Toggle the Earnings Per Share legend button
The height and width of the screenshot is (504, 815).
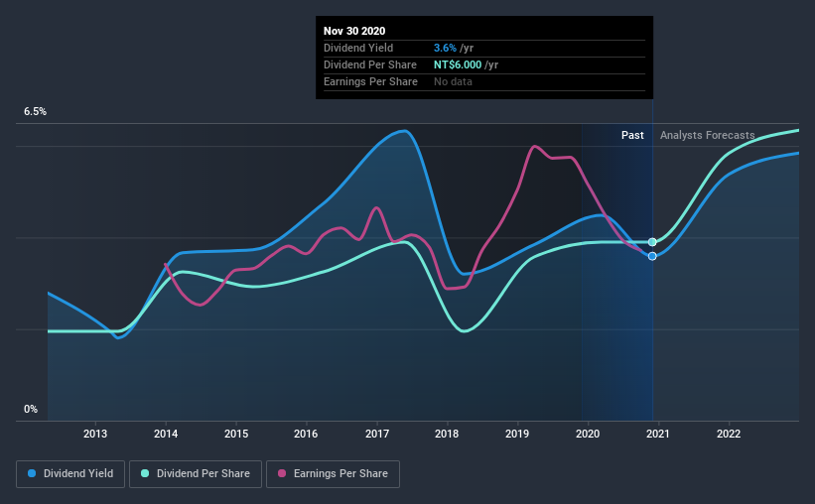pos(333,474)
